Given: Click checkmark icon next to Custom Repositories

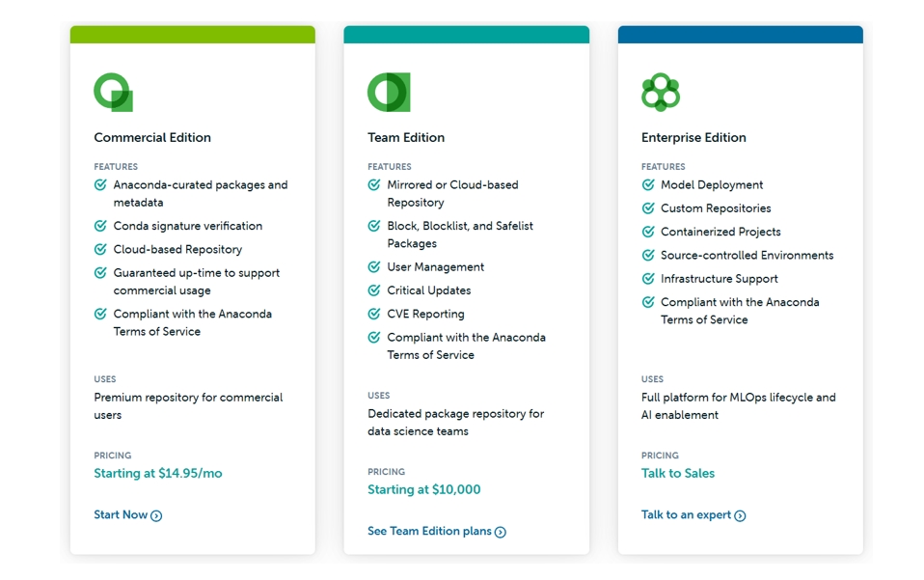Looking at the screenshot, I should tap(648, 208).
